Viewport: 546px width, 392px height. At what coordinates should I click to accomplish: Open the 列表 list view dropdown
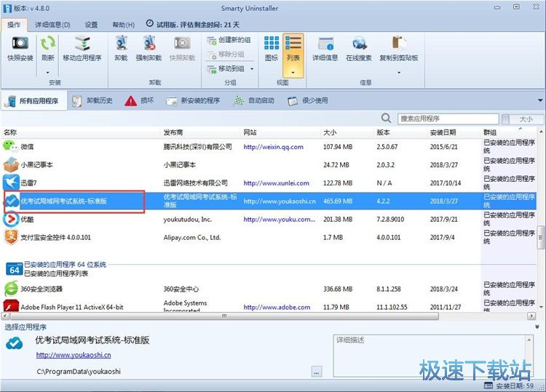coord(293,72)
